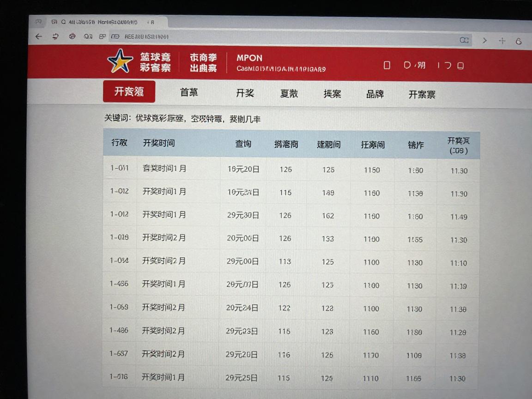Click the first square icon in red header

click(x=387, y=66)
